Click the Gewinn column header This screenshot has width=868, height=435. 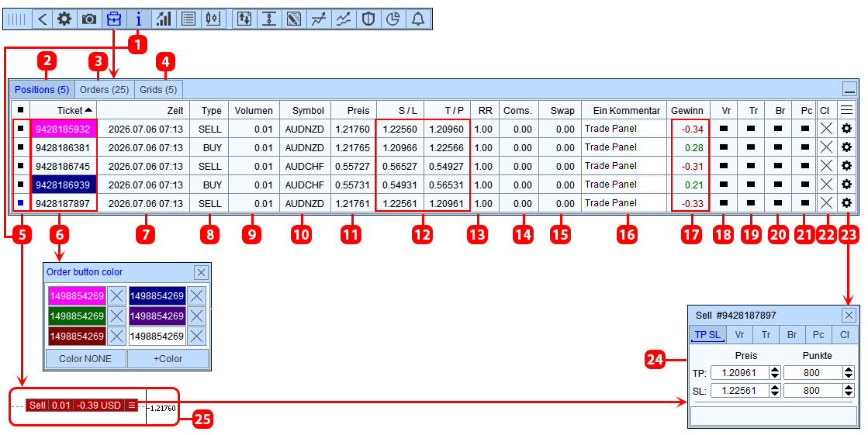[687, 110]
